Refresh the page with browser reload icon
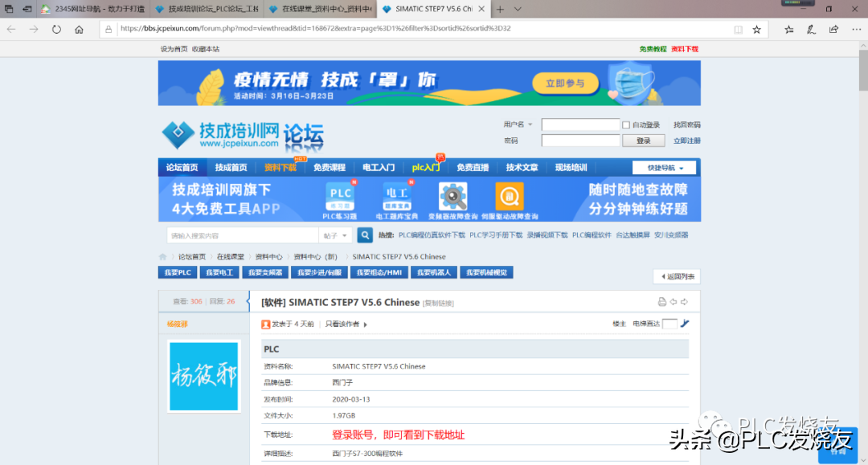 click(56, 29)
